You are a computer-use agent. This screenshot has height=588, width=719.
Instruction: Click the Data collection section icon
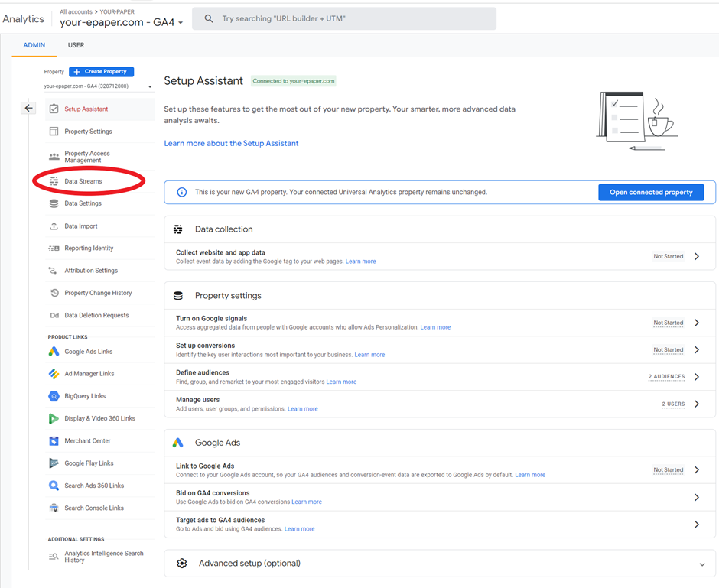[x=178, y=229]
